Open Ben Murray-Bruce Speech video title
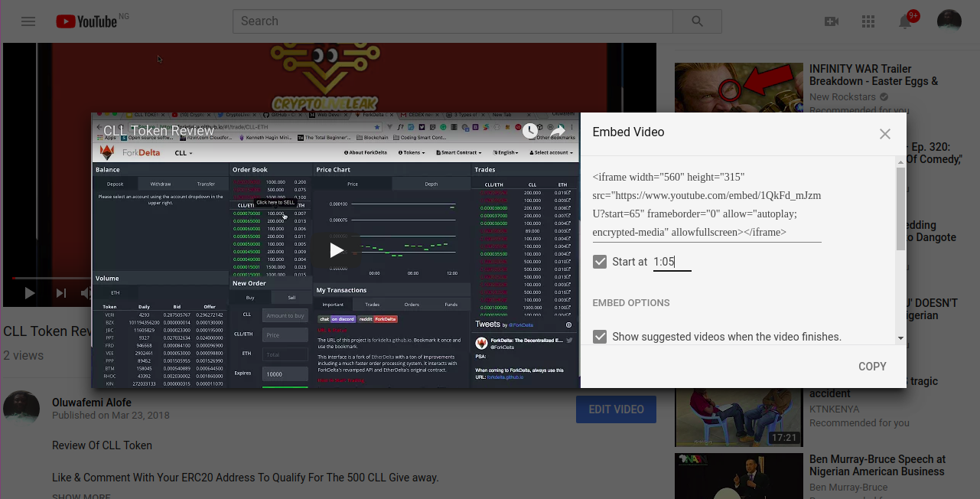 [877, 465]
